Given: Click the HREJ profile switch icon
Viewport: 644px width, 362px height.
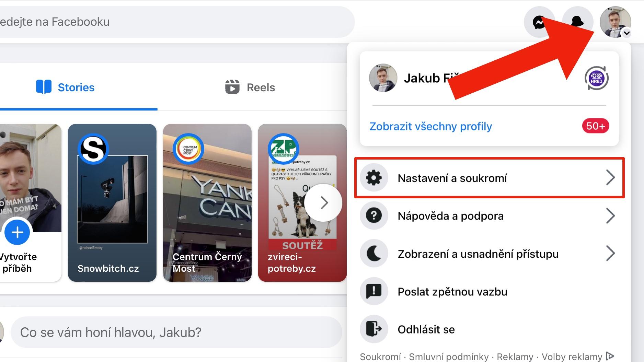Looking at the screenshot, I should point(596,79).
